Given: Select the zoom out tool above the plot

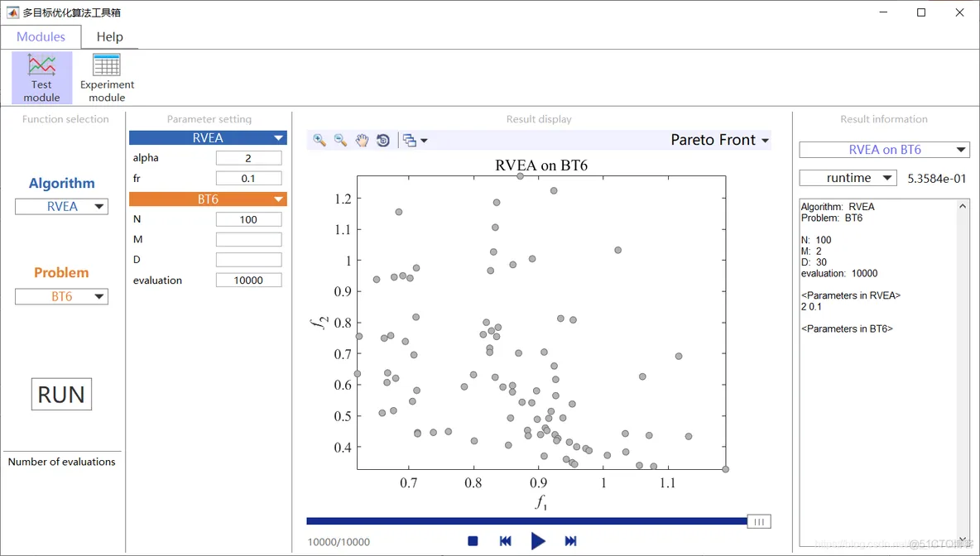Looking at the screenshot, I should tap(340, 140).
